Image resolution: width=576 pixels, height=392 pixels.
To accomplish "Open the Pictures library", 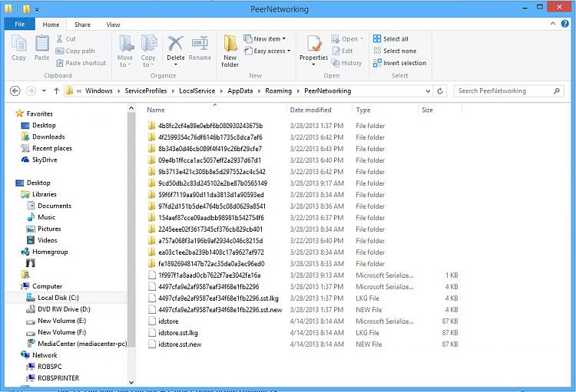I will point(44,229).
